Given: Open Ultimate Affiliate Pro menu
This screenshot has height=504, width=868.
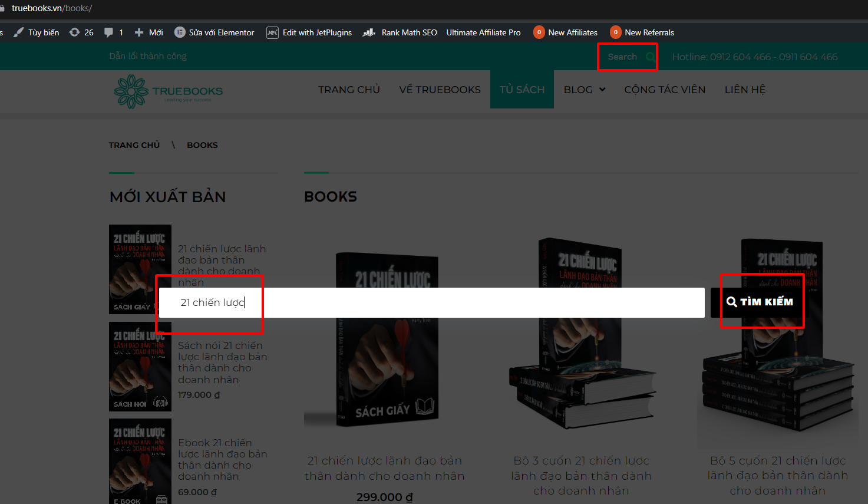Looking at the screenshot, I should (483, 32).
